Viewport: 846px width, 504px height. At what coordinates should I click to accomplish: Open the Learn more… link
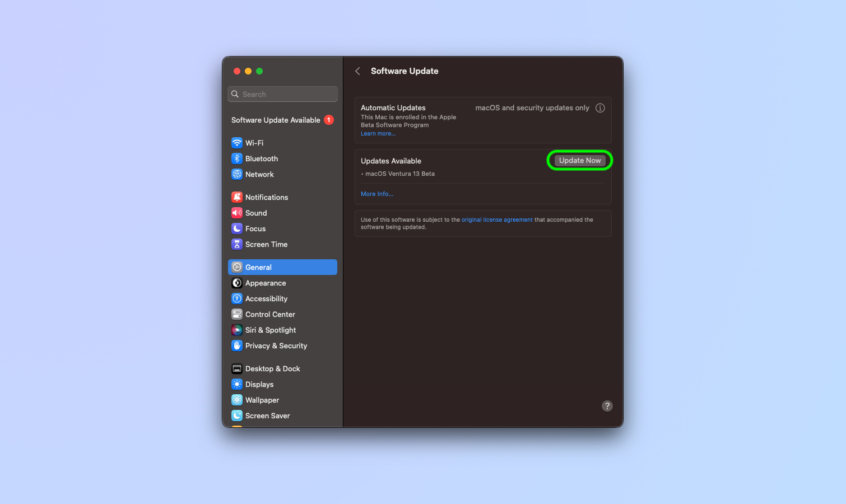coord(378,134)
